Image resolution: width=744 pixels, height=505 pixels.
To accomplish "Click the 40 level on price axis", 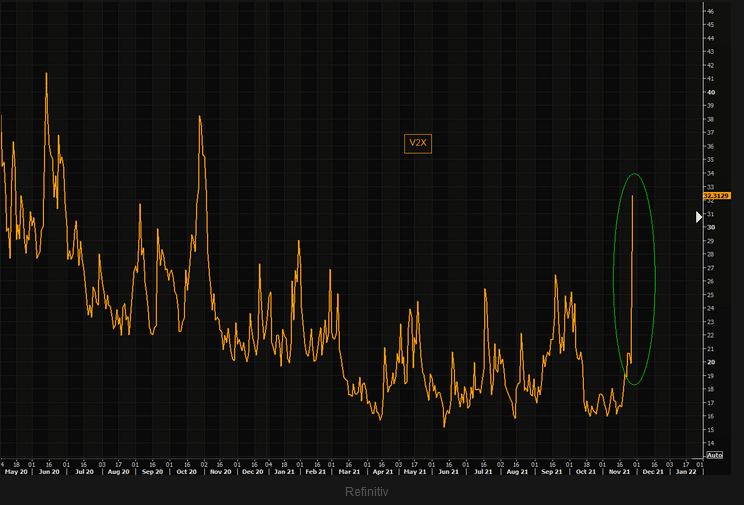I will point(711,93).
